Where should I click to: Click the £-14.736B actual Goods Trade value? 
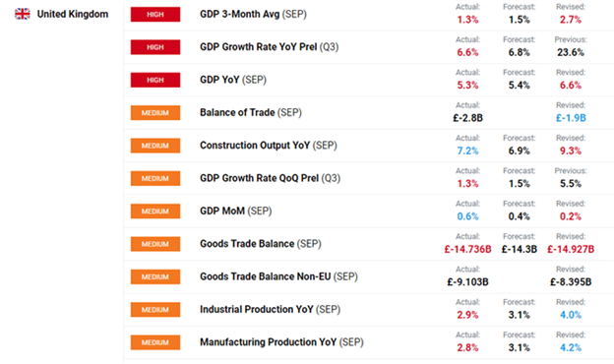pyautogui.click(x=467, y=249)
